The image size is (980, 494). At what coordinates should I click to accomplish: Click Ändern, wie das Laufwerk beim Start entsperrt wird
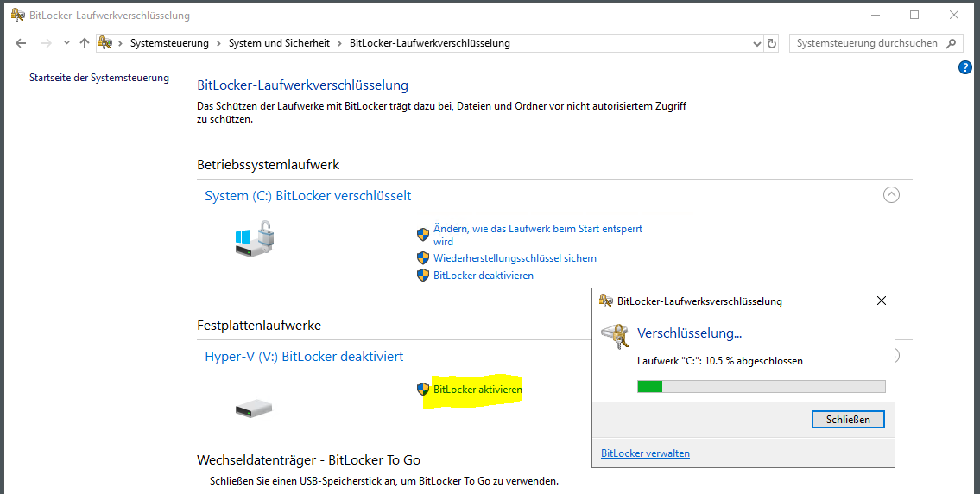pyautogui.click(x=538, y=235)
